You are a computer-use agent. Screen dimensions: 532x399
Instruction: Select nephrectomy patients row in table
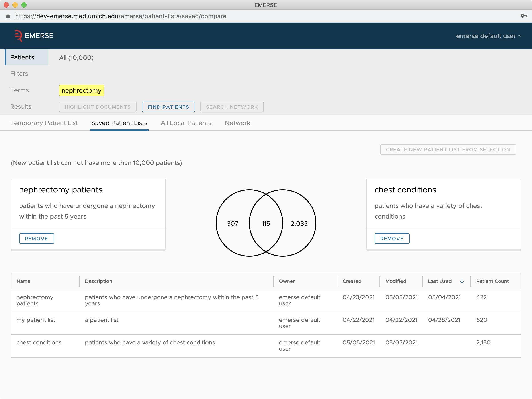[x=266, y=301]
